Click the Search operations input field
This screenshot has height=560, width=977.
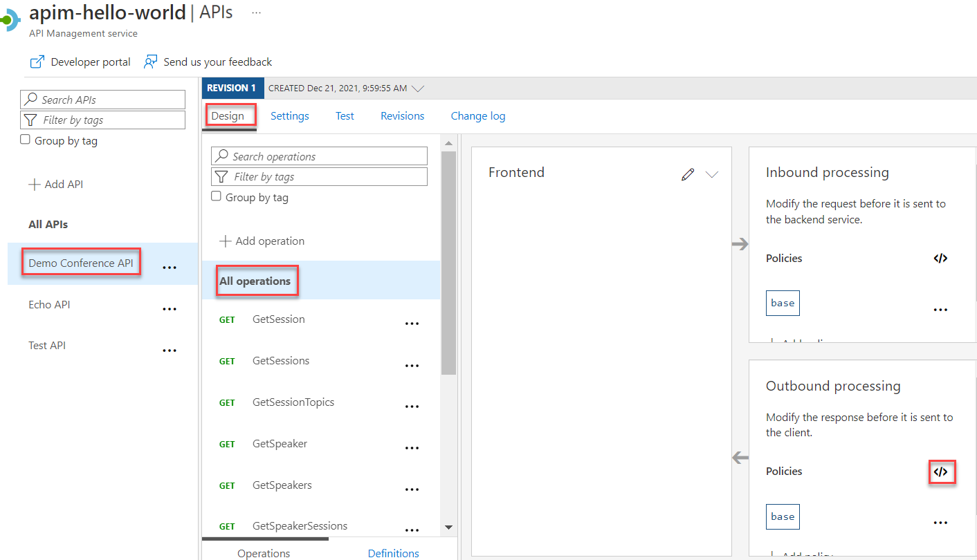tap(319, 156)
